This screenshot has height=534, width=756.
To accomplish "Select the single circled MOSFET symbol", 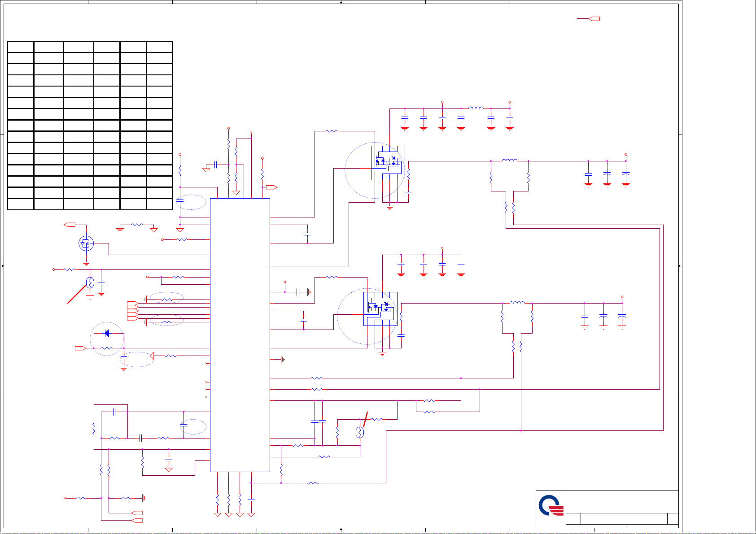I will tap(86, 243).
